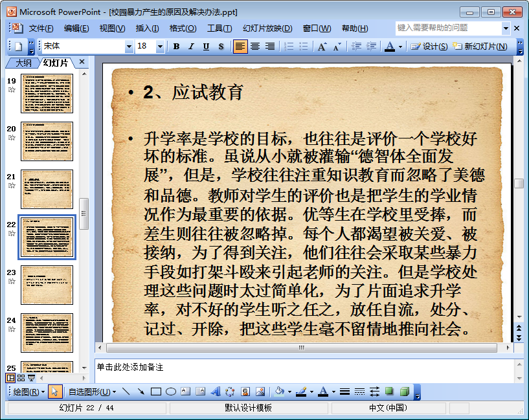Apply the font color on formatting toolbar

(390, 47)
